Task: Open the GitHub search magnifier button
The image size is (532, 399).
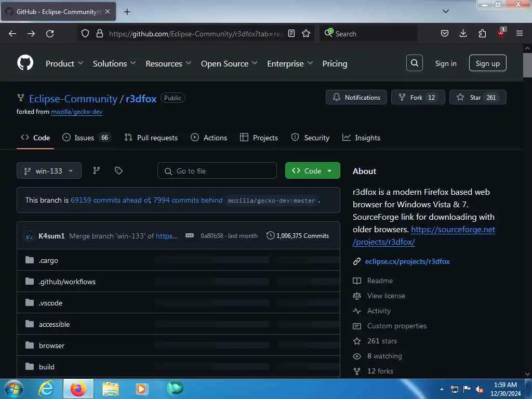Action: coord(414,63)
